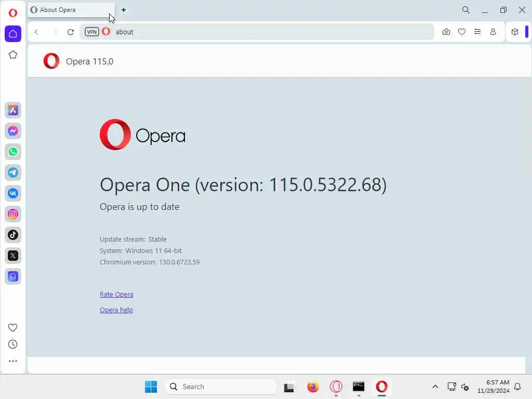Viewport: 532px width, 399px height.
Task: Reload the About Opera page
Action: tap(71, 32)
